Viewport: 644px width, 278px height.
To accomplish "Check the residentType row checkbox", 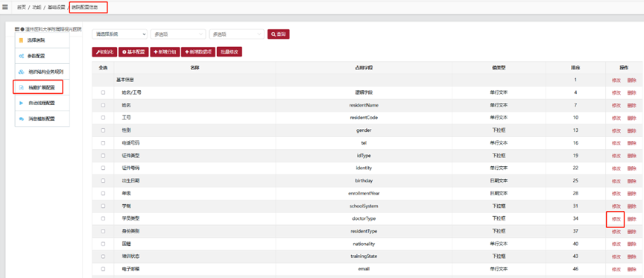I will (103, 231).
